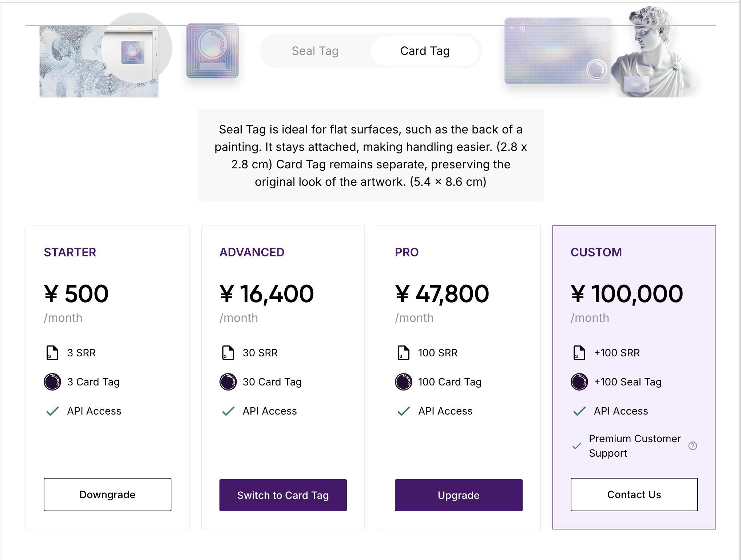Click the Startrail Seal Tag icon in Custom
Screen dimensions: 741x560
(x=579, y=382)
